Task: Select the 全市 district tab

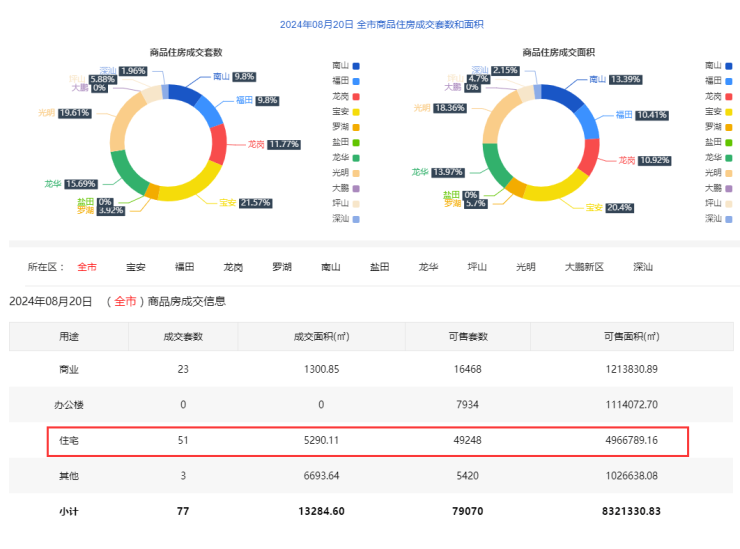Action: click(87, 267)
